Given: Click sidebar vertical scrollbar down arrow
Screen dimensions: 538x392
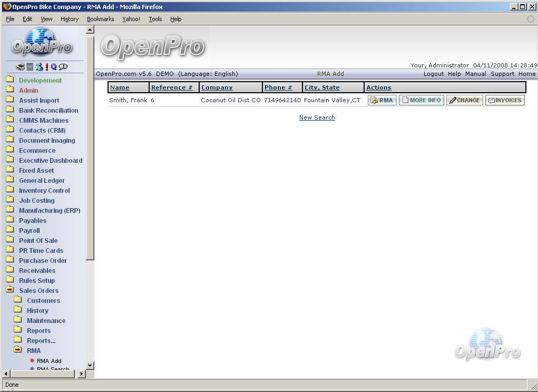Looking at the screenshot, I should coord(90,365).
